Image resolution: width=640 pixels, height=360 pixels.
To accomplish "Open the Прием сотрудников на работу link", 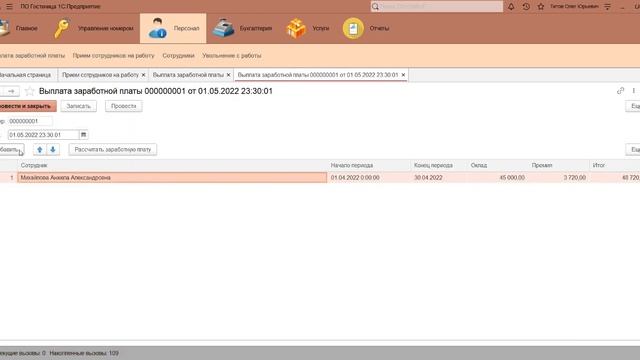I will pos(113,56).
